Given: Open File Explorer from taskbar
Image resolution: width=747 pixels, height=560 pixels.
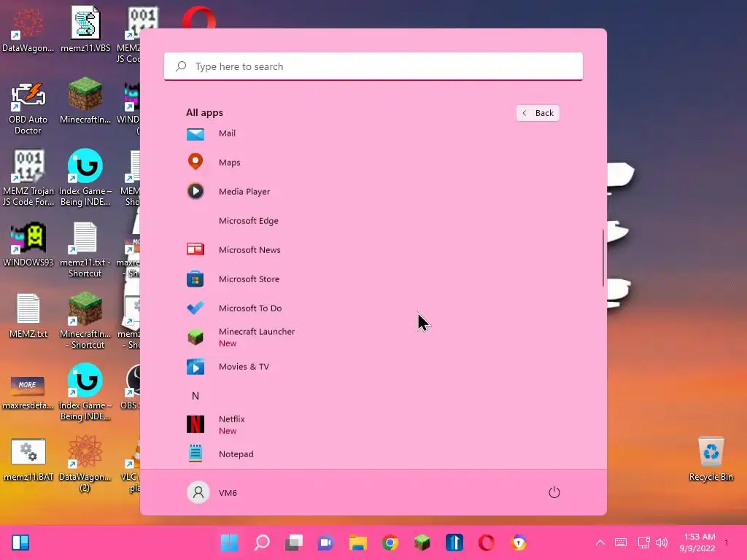Looking at the screenshot, I should (x=357, y=542).
